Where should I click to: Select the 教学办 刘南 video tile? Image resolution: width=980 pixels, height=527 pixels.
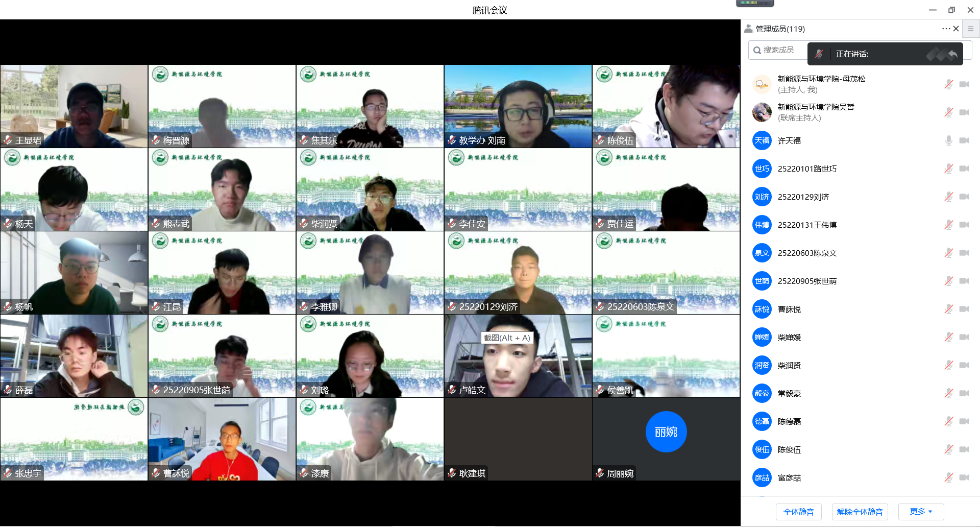(x=518, y=106)
